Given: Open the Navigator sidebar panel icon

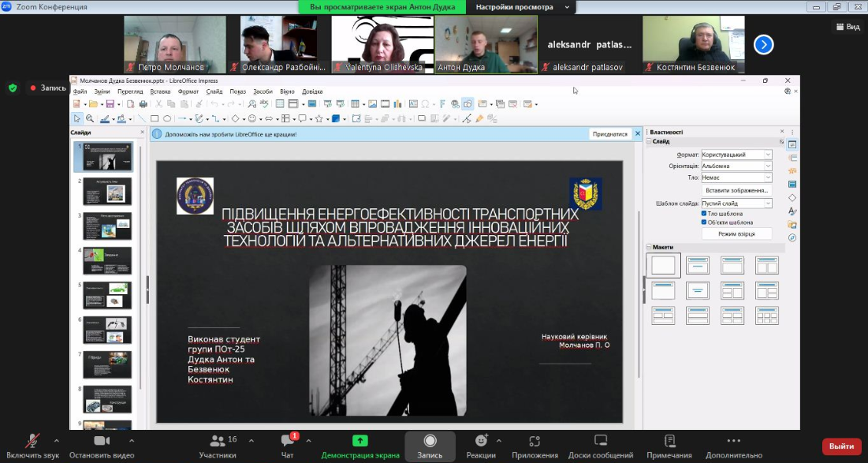Looking at the screenshot, I should tap(792, 237).
